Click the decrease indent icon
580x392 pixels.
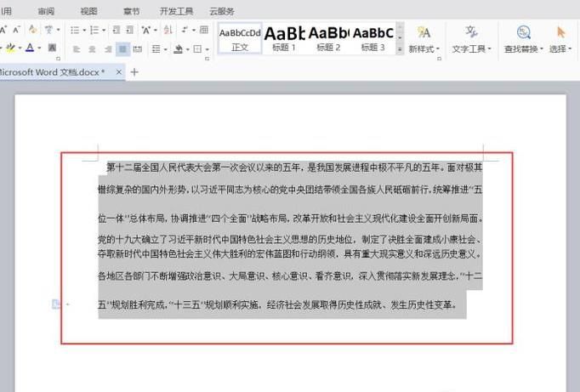tap(117, 30)
